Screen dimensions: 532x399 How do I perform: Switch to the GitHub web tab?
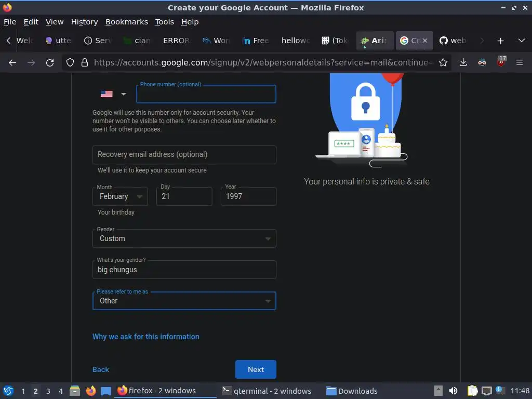coord(453,41)
